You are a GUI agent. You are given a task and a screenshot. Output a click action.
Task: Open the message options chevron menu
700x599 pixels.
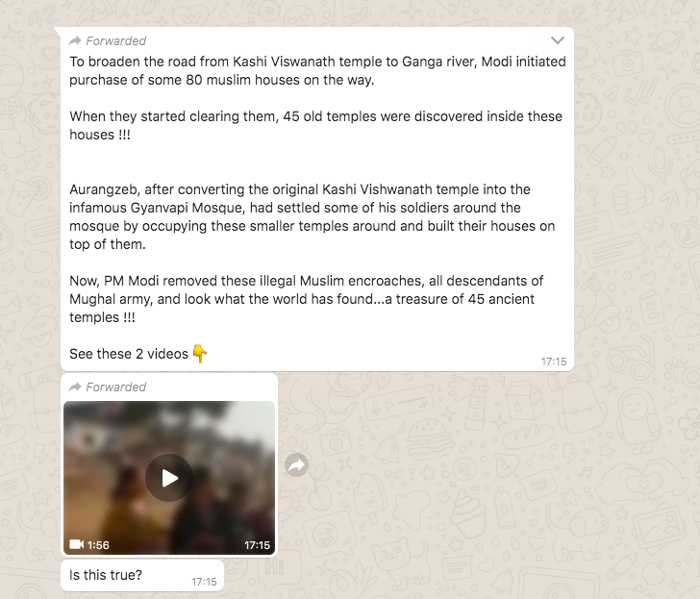click(557, 40)
